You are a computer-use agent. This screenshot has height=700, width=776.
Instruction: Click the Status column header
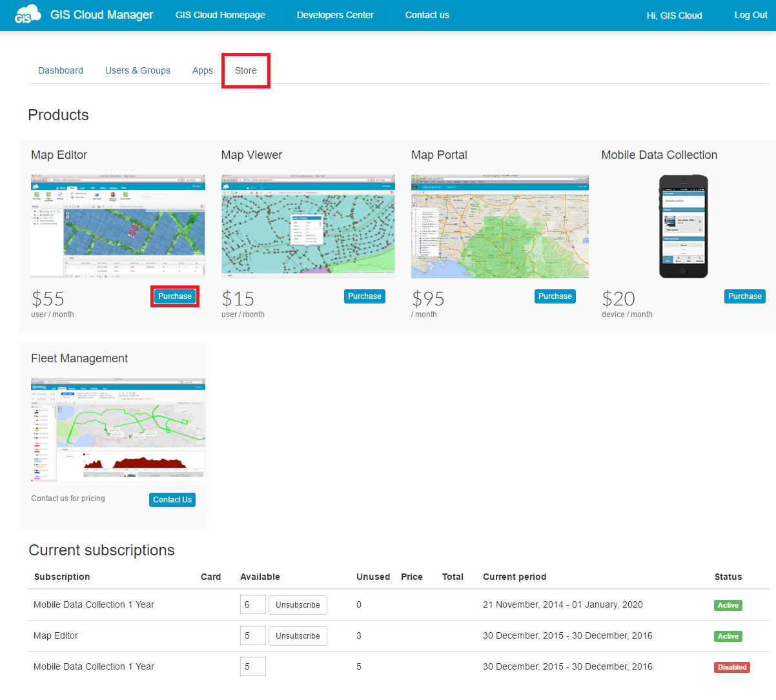(728, 577)
